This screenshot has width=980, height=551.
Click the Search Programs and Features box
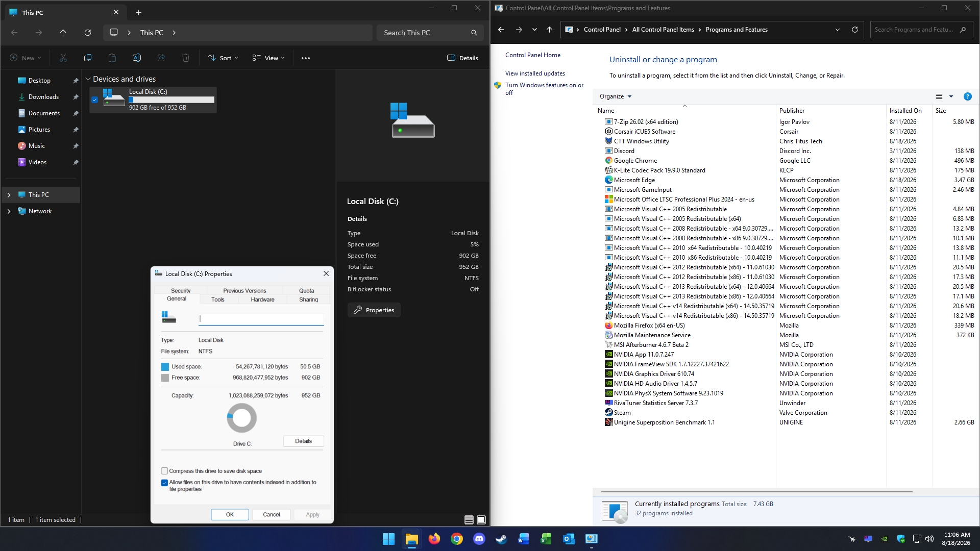[x=921, y=30]
